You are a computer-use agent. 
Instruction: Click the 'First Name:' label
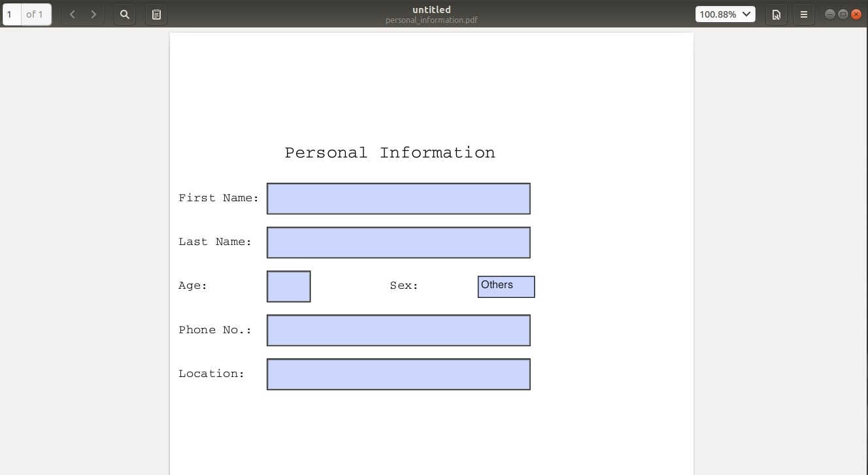point(219,198)
